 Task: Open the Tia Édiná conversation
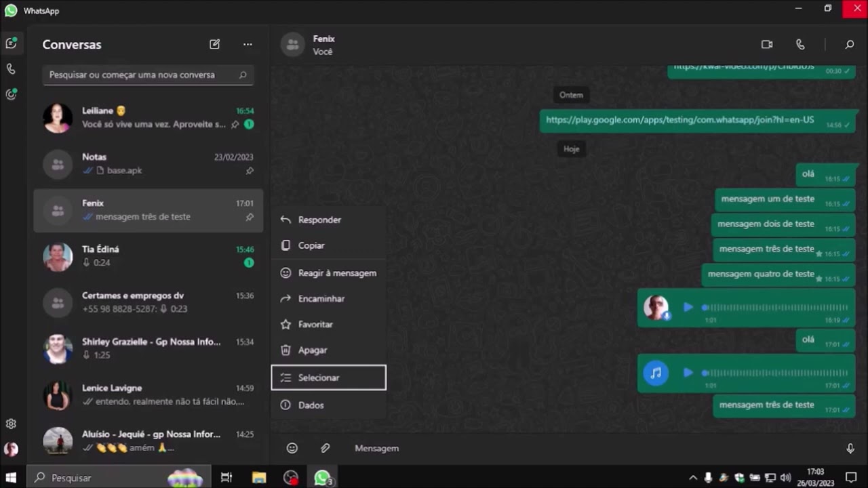point(148,256)
